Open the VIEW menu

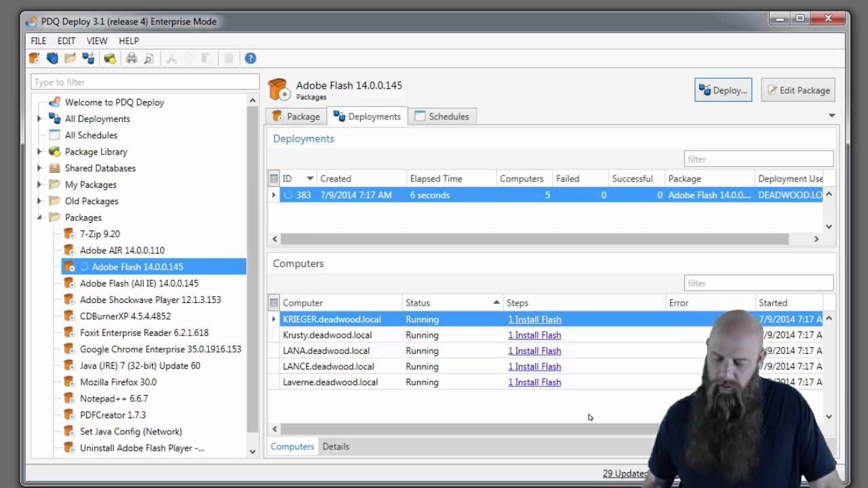(97, 41)
